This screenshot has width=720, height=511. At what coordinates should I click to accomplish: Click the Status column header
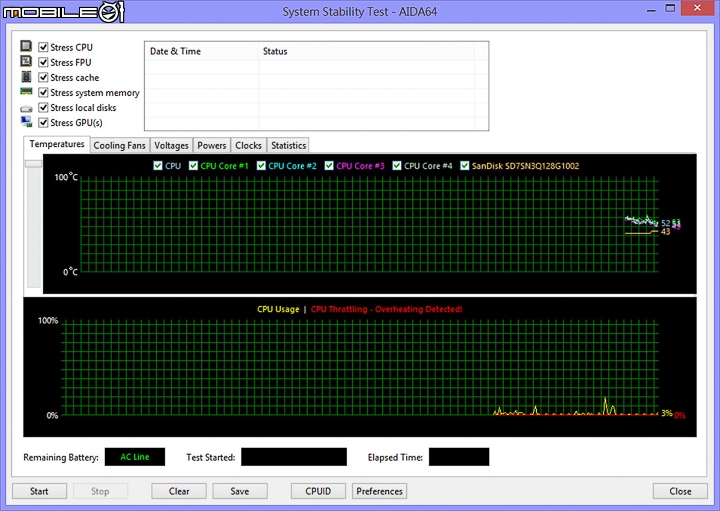(366, 51)
